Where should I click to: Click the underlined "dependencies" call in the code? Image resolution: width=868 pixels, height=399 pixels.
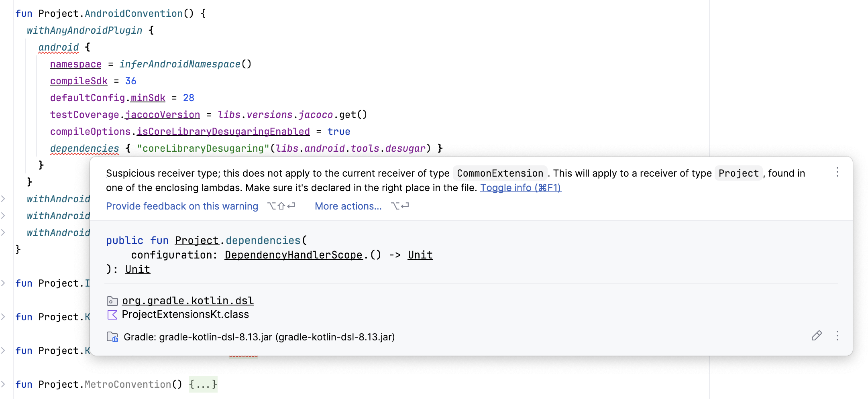pos(84,149)
